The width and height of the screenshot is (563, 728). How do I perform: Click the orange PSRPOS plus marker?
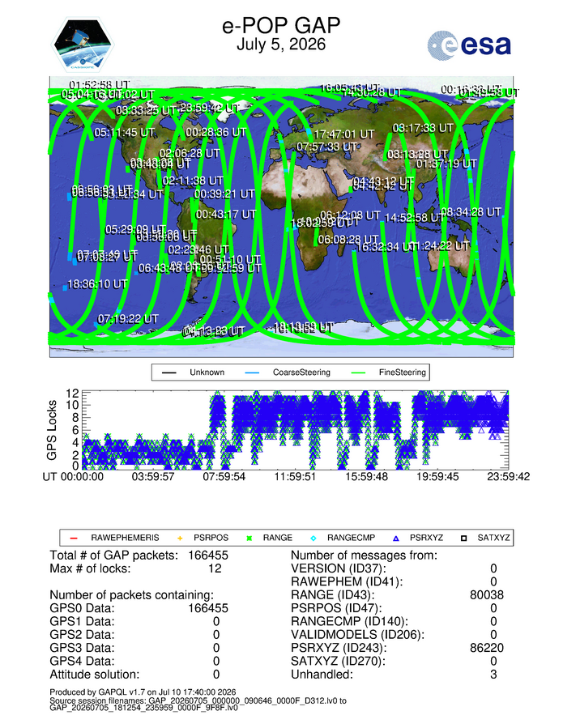tap(180, 539)
